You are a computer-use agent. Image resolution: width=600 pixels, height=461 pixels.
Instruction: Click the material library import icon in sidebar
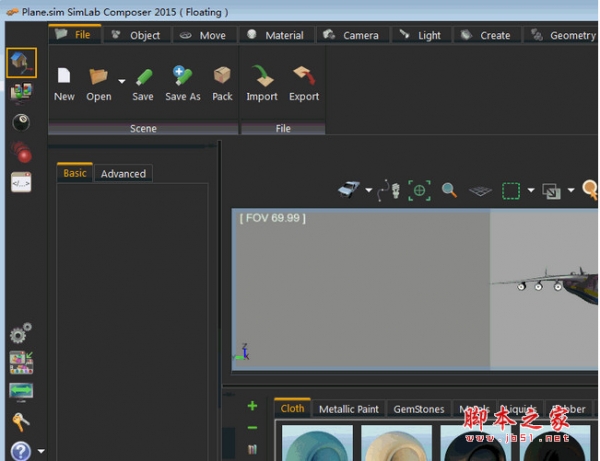(21, 362)
